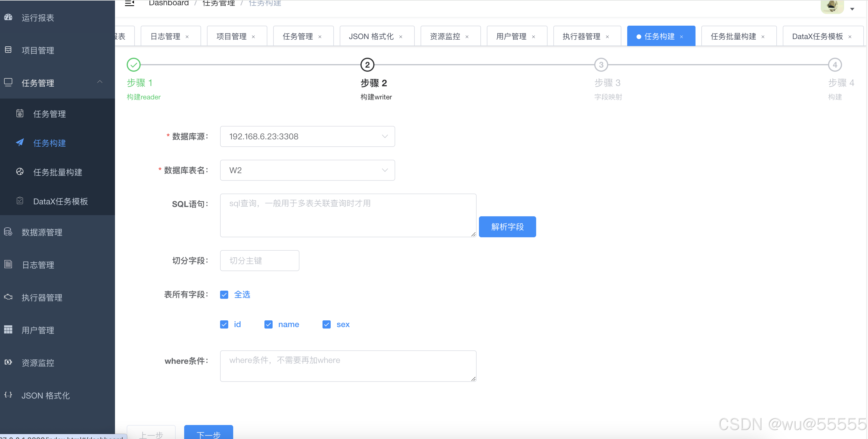
Task: Uncheck the name field checkbox
Action: (x=268, y=324)
